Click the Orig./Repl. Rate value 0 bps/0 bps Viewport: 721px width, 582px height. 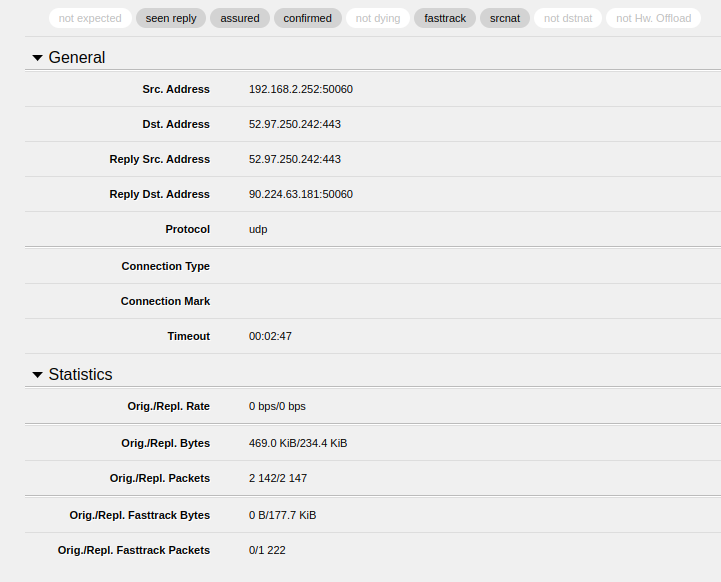[x=277, y=406]
